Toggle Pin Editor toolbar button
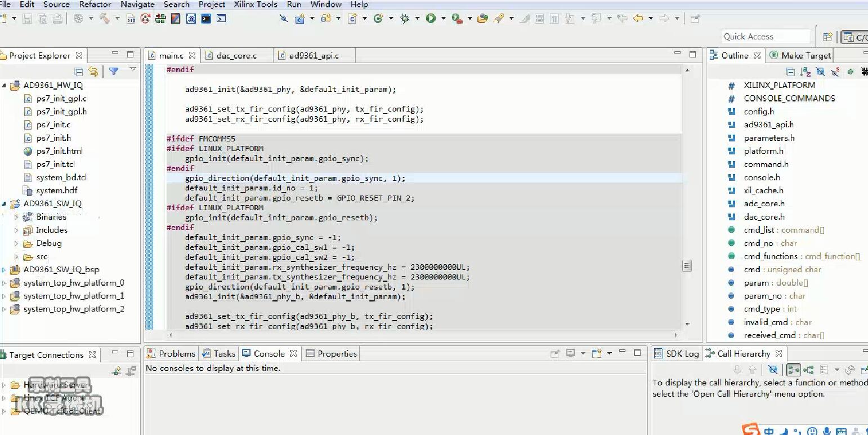 pos(695,19)
